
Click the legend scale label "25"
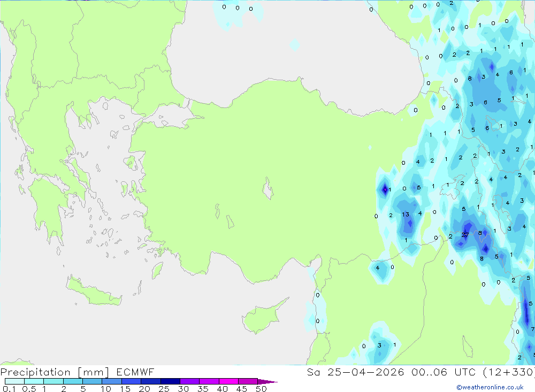[x=164, y=389]
